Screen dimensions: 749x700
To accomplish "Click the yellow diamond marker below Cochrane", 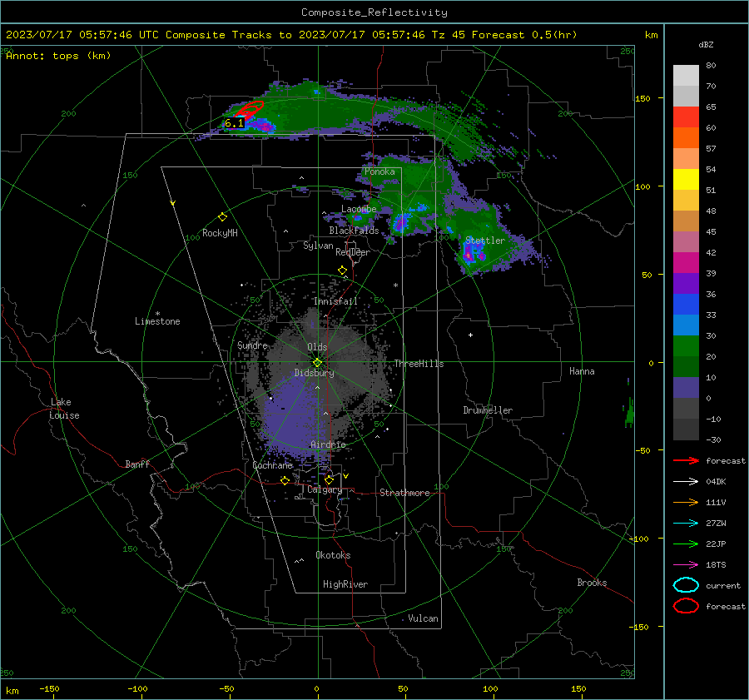I will click(285, 480).
